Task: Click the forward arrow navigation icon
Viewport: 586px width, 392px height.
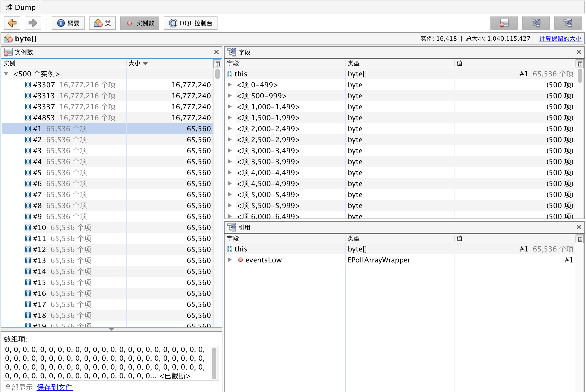Action: (33, 23)
